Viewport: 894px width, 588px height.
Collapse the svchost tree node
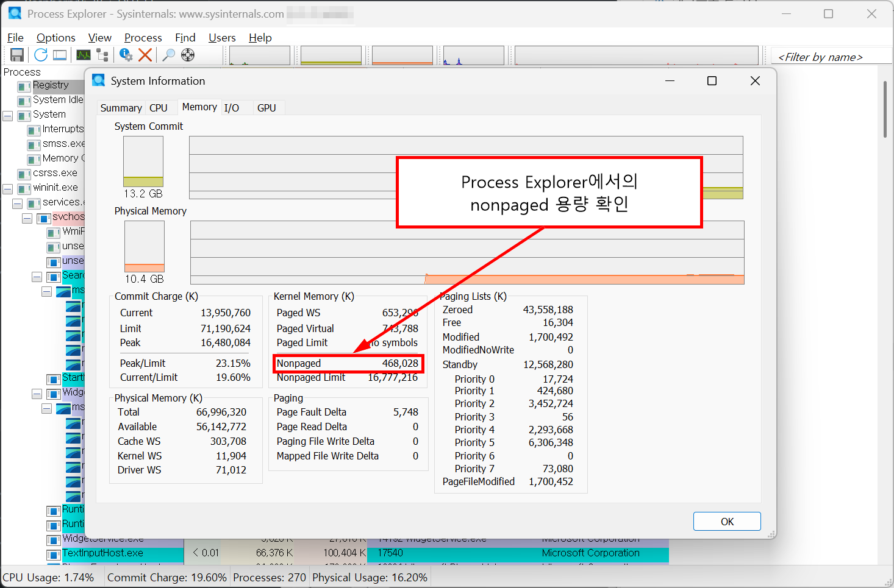coord(27,218)
